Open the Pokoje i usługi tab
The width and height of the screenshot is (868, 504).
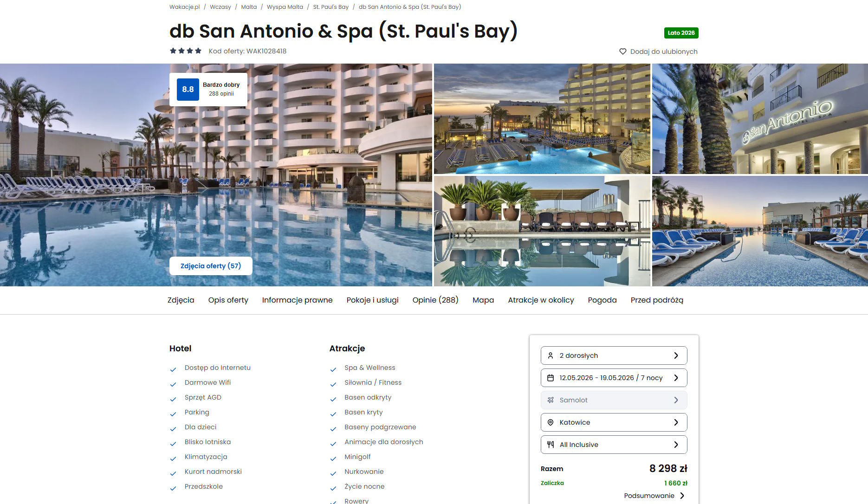(372, 300)
